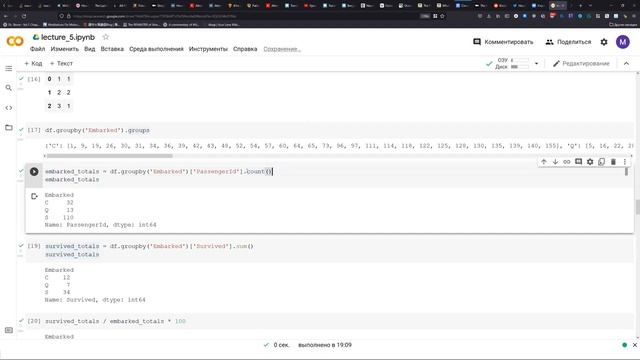Click the Комментировать button
640x360 pixels.
(x=503, y=42)
